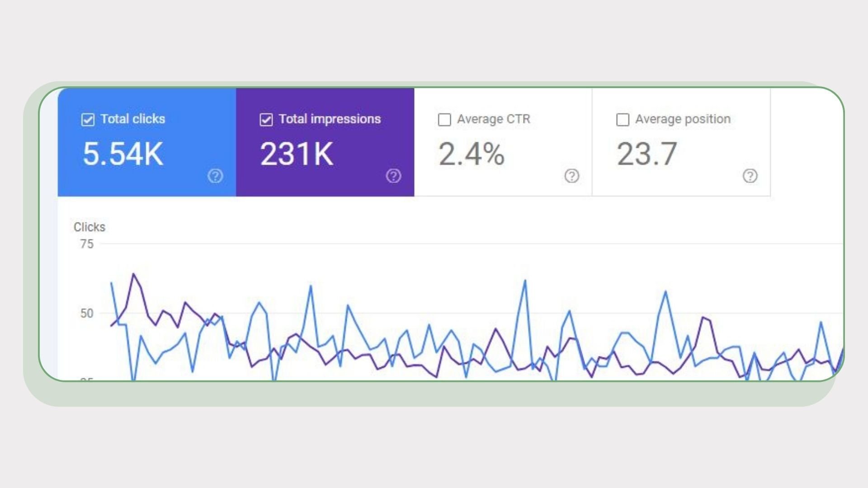
Task: Uncheck the Total clicks checkbox
Action: coord(88,120)
